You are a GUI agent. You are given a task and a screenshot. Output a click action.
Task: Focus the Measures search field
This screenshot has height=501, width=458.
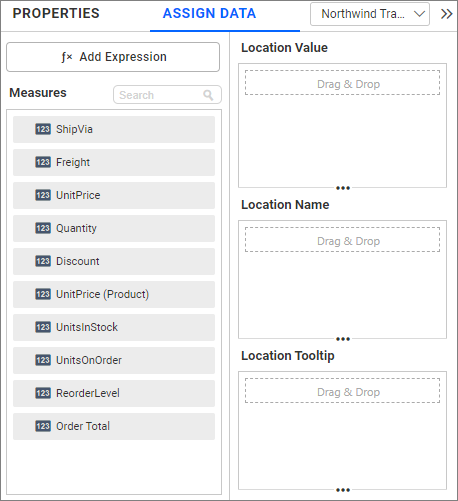coord(167,95)
